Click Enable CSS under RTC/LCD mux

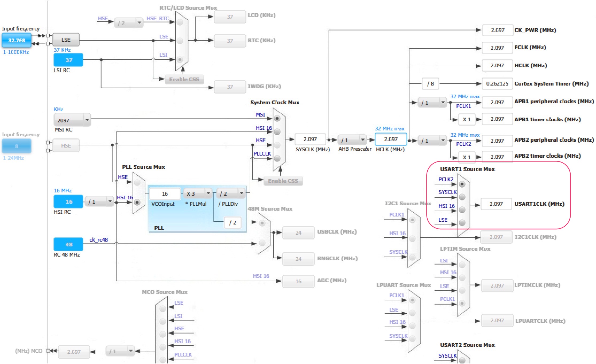point(184,79)
